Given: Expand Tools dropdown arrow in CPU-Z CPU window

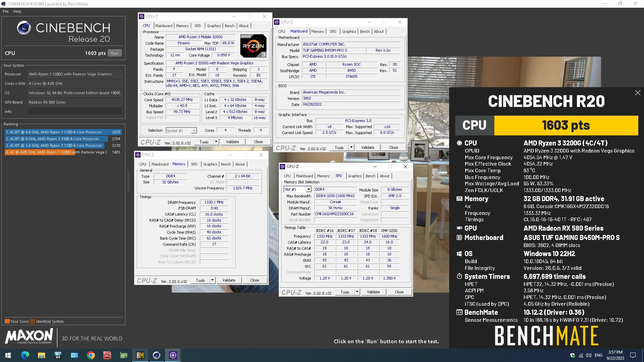Looking at the screenshot, I should [216, 142].
